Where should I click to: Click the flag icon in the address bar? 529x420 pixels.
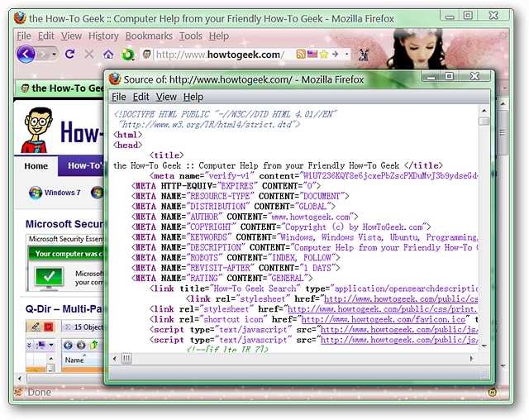point(312,54)
